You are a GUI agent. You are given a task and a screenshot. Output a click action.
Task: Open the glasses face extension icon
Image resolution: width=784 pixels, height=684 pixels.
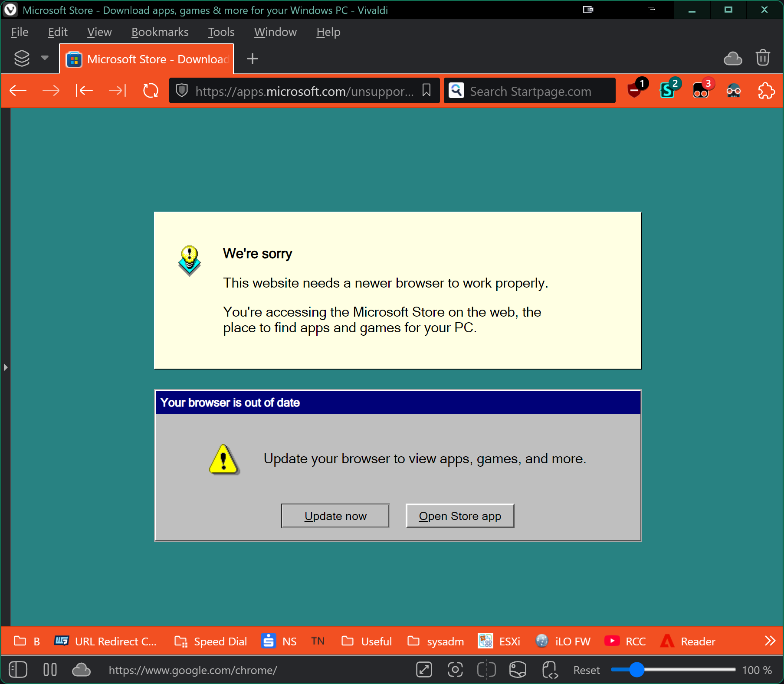coord(733,91)
